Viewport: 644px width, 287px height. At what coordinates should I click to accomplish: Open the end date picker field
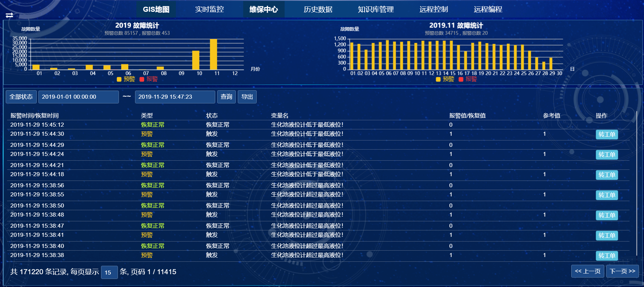[174, 97]
